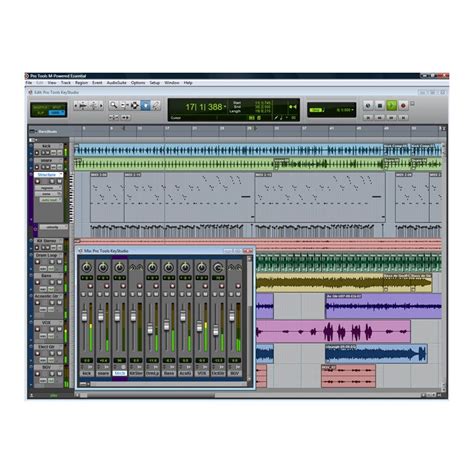Record-enable the BGV channel in mixer
This screenshot has height=474, width=474.
click(x=238, y=286)
